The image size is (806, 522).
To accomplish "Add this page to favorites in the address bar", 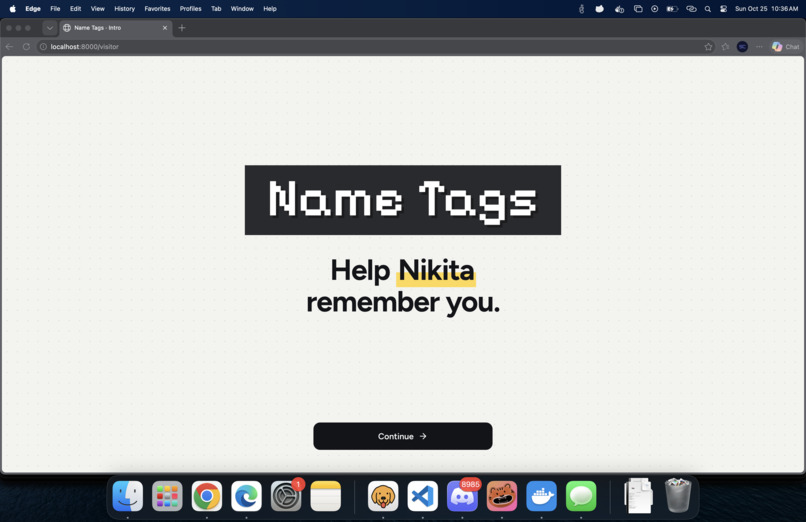I will [708, 47].
